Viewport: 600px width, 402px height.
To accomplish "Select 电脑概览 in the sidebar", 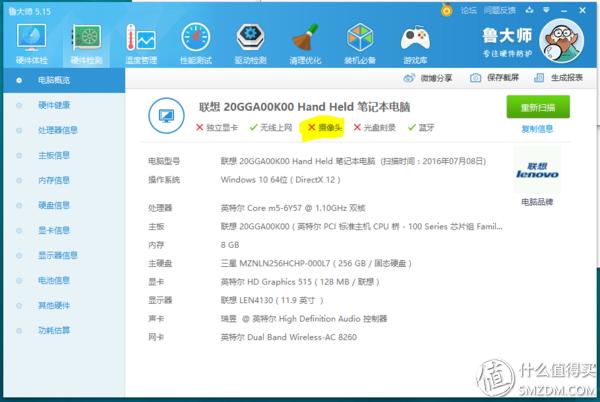I will point(64,80).
